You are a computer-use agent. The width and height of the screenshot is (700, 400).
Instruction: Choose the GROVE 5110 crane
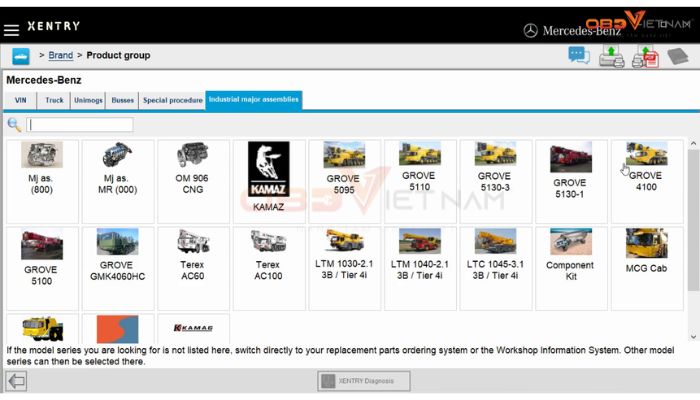[420, 181]
